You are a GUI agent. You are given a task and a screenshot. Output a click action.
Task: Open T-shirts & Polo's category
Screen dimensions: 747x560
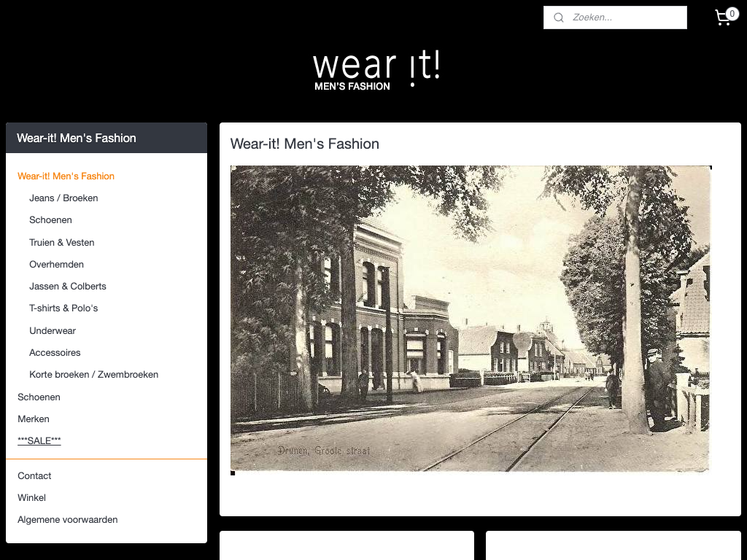(x=63, y=308)
